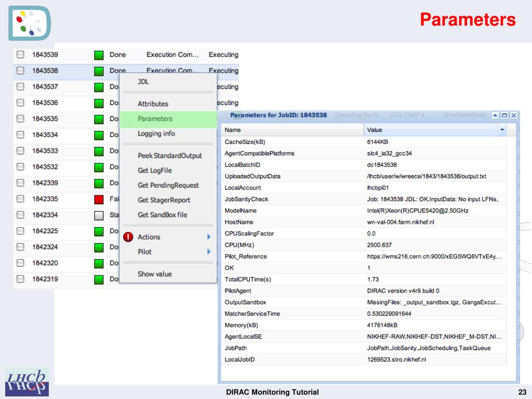Image resolution: width=532 pixels, height=399 pixels.
Task: Click PilotAgent DIRAC version value
Action: (403, 291)
